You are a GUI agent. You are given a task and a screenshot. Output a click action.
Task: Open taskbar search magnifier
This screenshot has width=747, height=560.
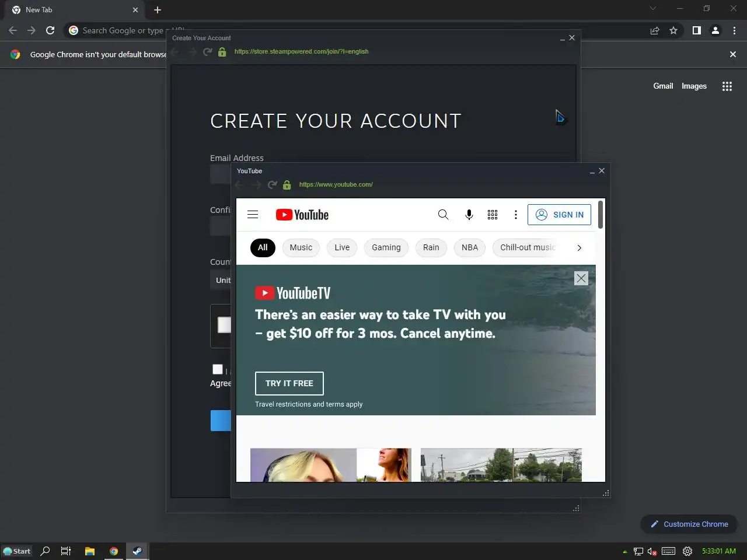[x=45, y=551]
